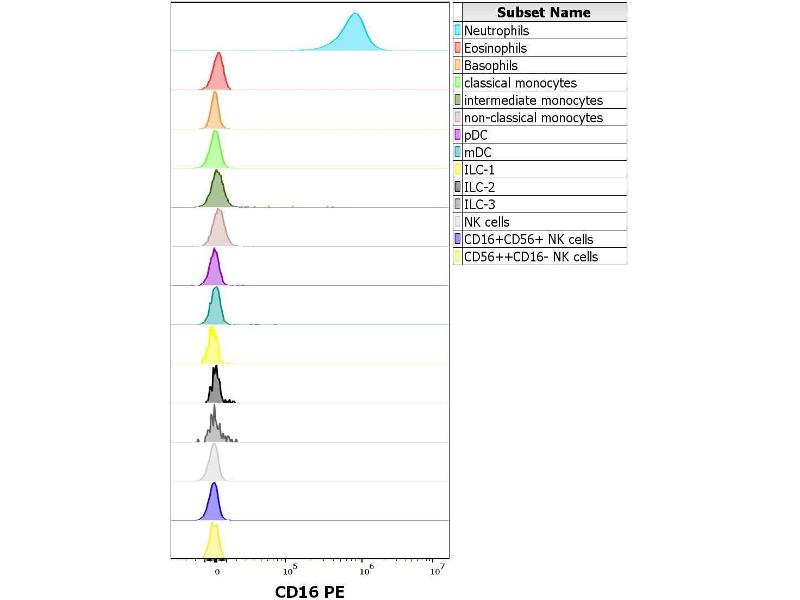
Task: Click the CD56++CD16- NK cells yellow swatch
Action: coord(458,256)
